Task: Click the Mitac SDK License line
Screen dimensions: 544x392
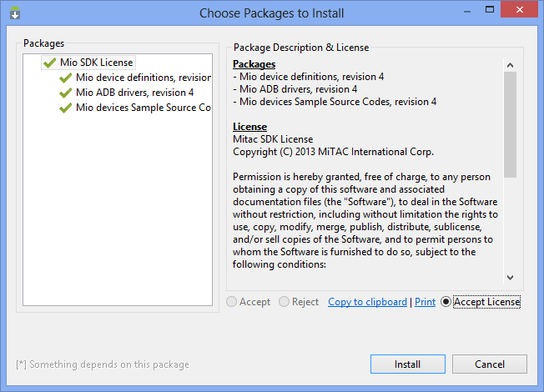Action: coord(273,139)
